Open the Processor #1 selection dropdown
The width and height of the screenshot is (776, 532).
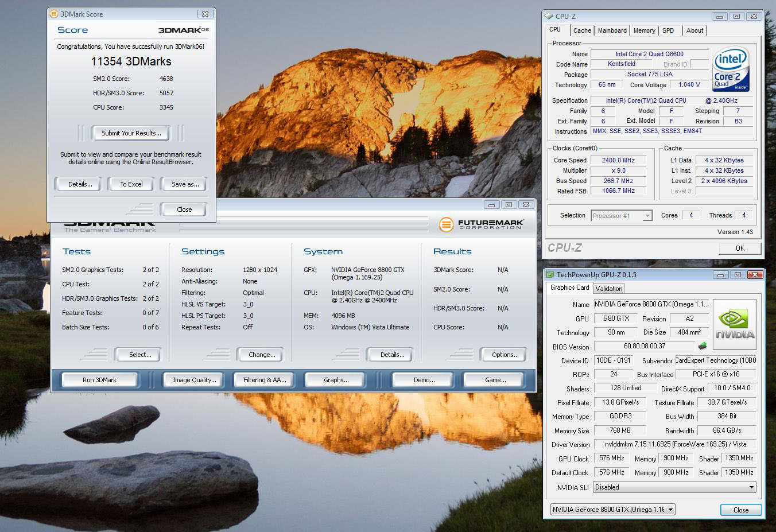click(x=622, y=216)
